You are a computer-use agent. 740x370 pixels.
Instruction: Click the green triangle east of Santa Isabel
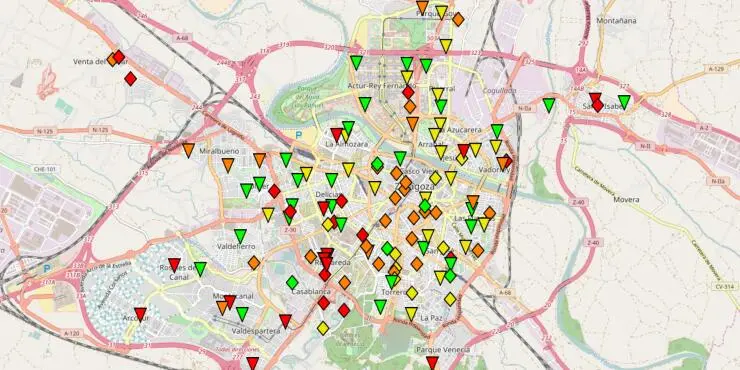(x=624, y=102)
